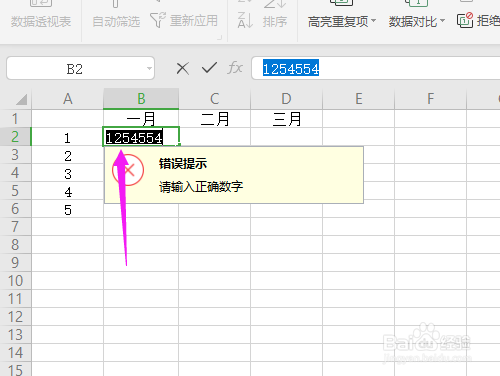
Task: Select column F header
Action: click(431, 99)
